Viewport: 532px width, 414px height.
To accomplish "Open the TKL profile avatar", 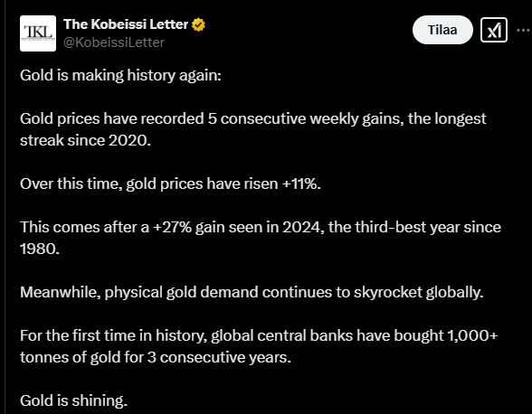I will coord(38,33).
